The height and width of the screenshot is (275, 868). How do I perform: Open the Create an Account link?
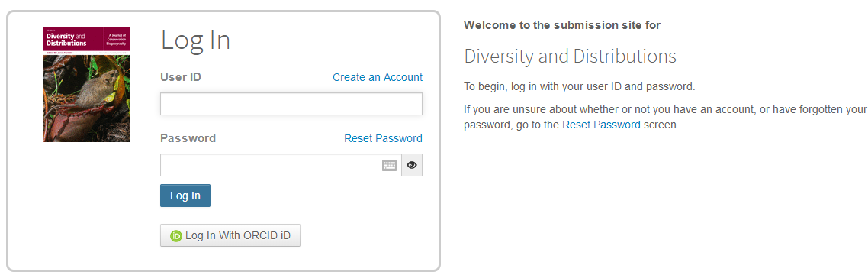click(x=378, y=77)
